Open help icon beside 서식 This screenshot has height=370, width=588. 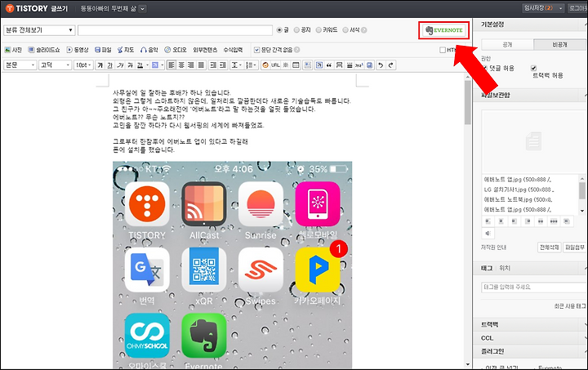point(363,30)
